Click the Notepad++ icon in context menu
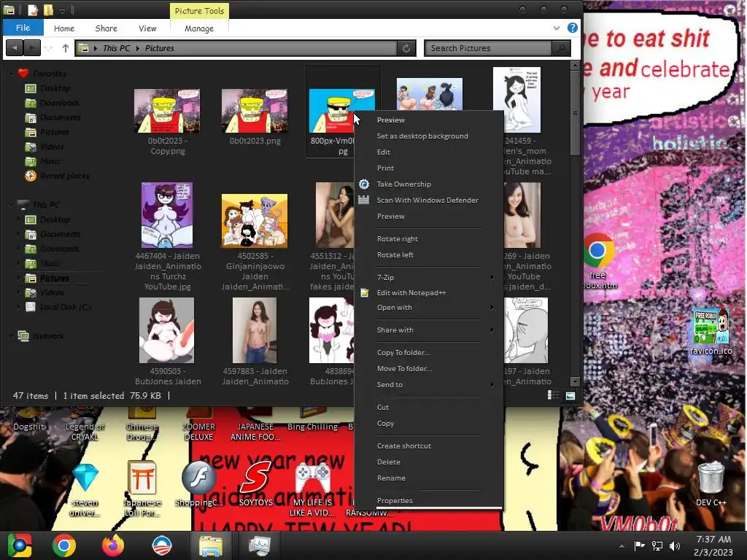This screenshot has width=747, height=560. click(x=365, y=292)
